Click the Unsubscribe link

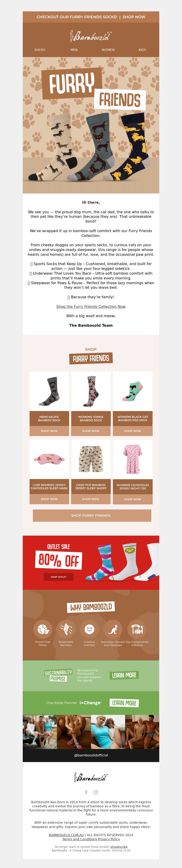point(119,847)
